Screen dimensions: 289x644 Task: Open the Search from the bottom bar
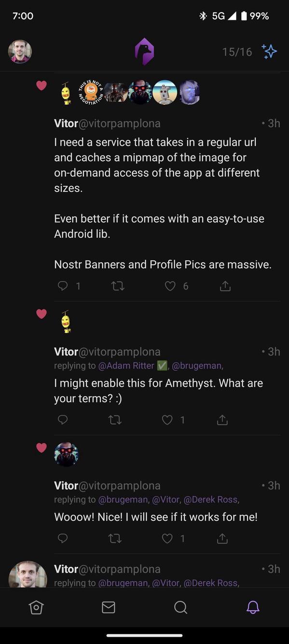click(180, 607)
